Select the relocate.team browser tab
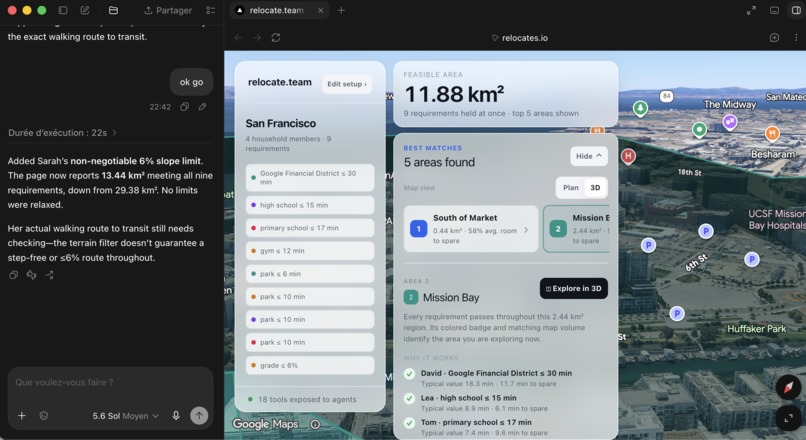Screen dimensions: 806x440 point(279,10)
